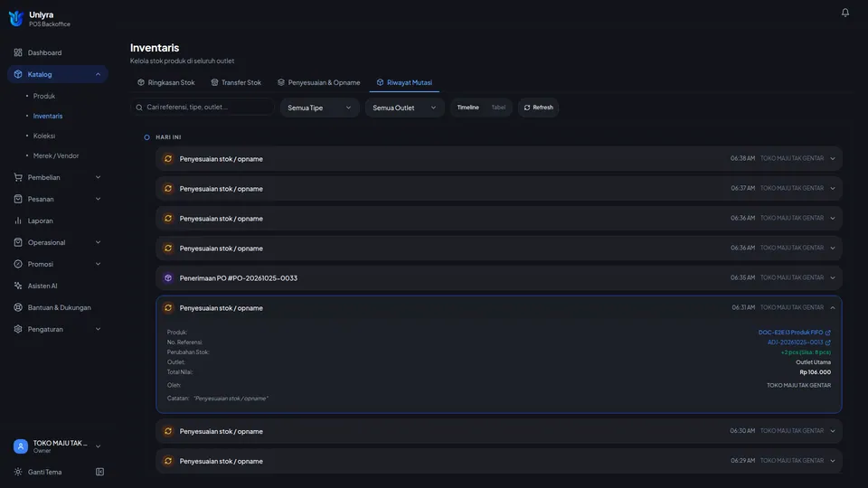The image size is (868, 488).
Task: Expand the Promosi menu
Action: tap(58, 264)
